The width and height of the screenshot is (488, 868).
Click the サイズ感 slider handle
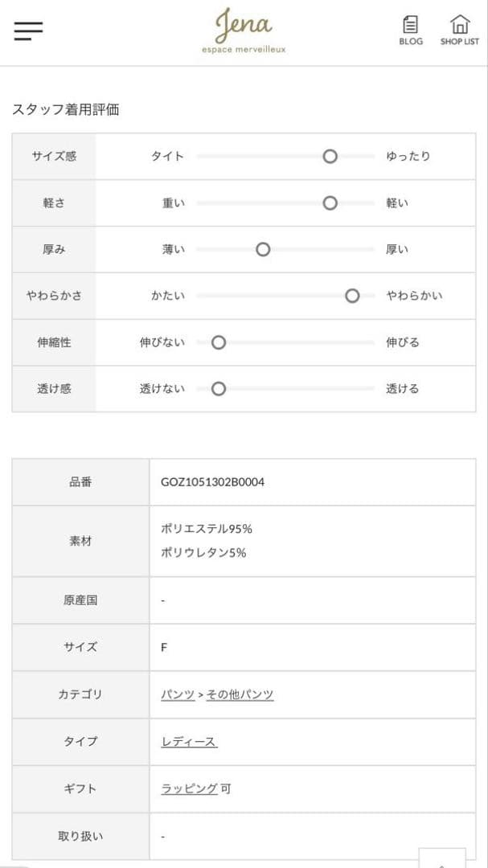330,157
